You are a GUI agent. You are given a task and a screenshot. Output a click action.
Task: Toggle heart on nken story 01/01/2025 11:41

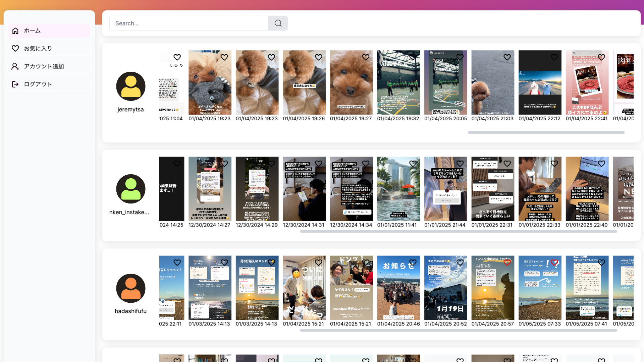pyautogui.click(x=413, y=164)
